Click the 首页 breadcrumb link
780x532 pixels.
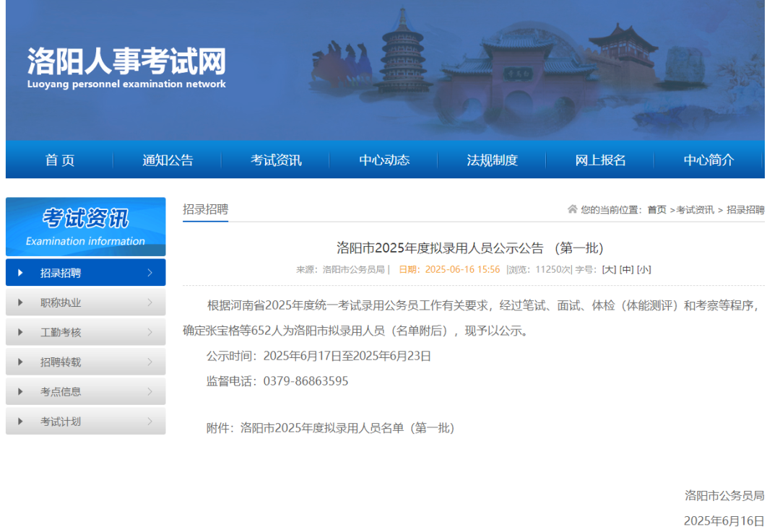(x=656, y=210)
